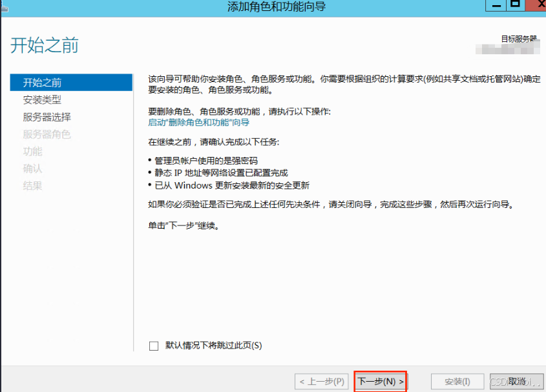Click the text 管理员帐户使用的是强密码

click(206, 161)
